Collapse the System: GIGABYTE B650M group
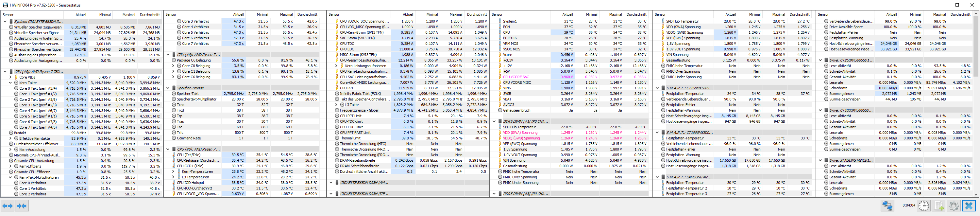 click(x=5, y=21)
